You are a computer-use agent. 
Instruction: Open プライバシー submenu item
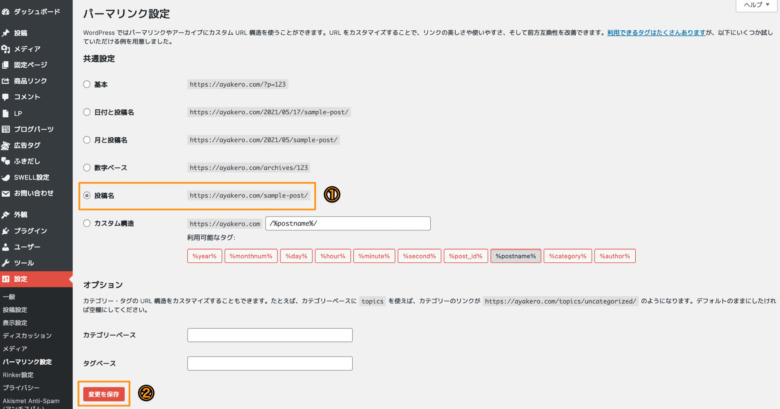(x=21, y=388)
